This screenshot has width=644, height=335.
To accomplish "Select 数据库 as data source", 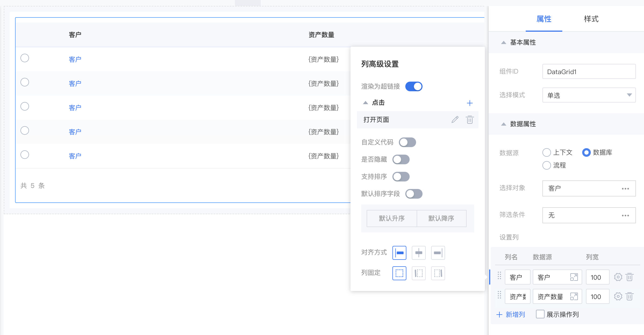I will (586, 152).
